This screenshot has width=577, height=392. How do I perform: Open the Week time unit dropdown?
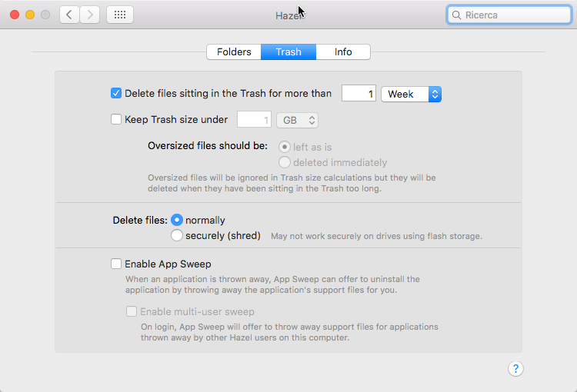click(x=411, y=94)
